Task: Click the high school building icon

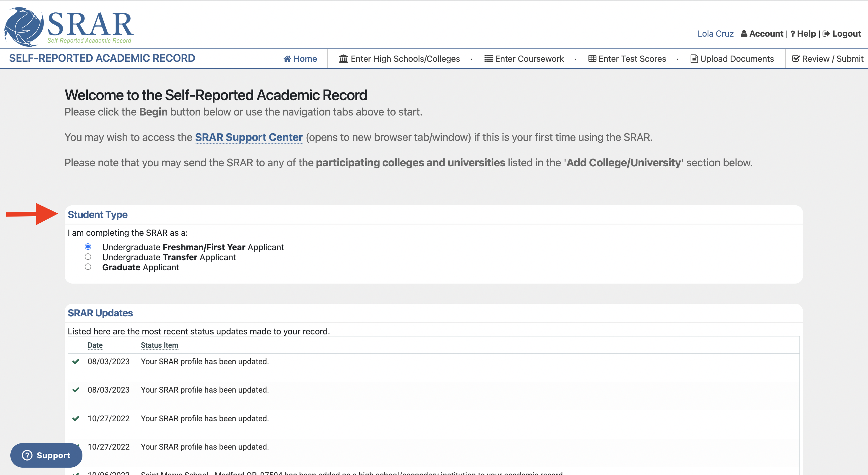Action: click(x=343, y=59)
